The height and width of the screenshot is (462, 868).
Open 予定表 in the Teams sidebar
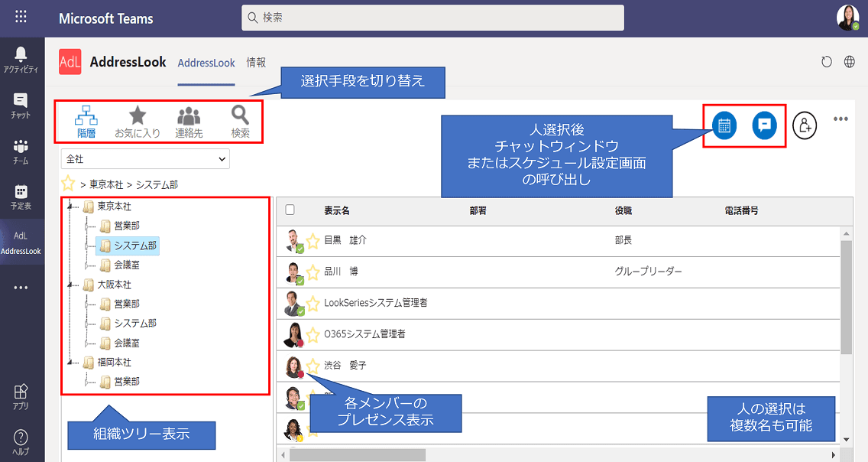(21, 194)
